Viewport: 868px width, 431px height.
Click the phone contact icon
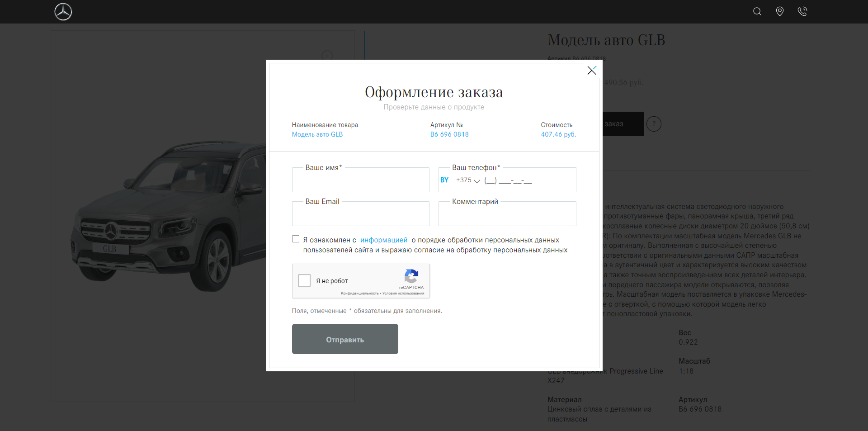click(x=802, y=11)
